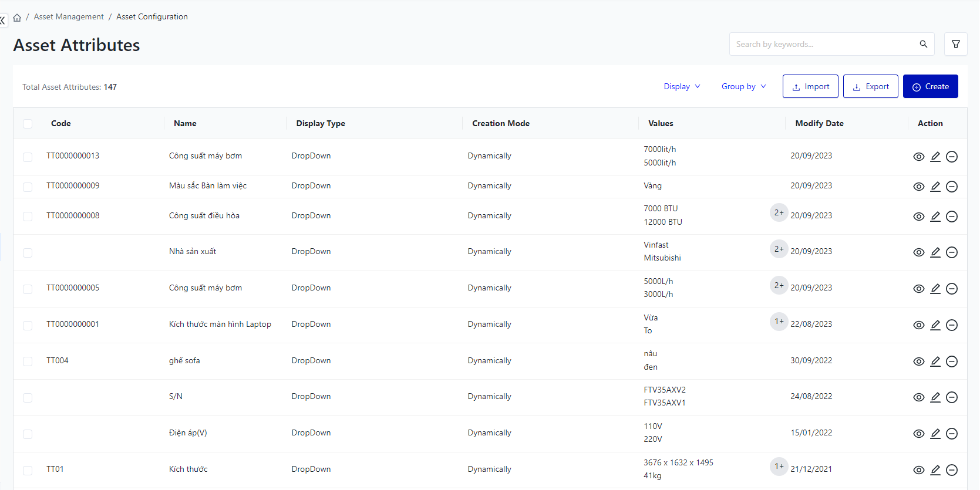Expand the Group by dropdown
Screen dimensions: 980x490
(743, 86)
